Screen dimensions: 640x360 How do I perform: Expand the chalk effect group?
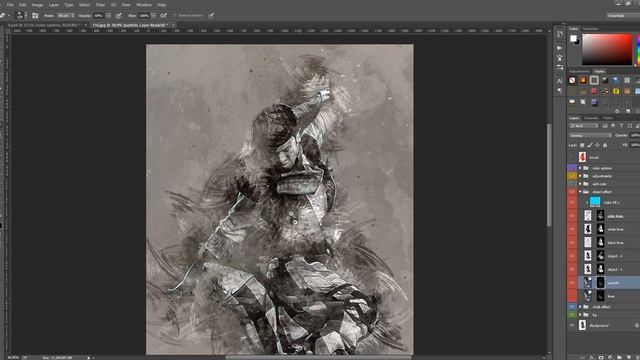tap(580, 307)
